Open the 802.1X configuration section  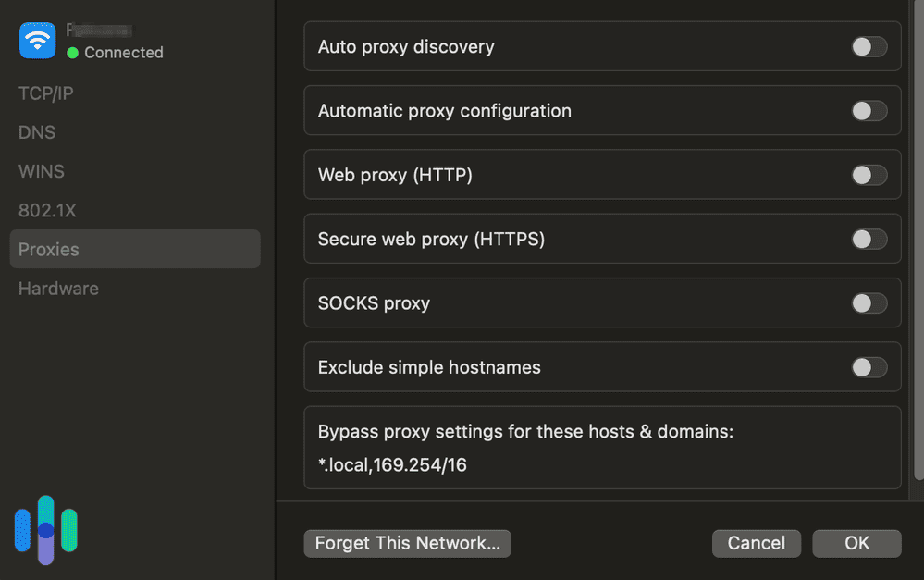point(47,210)
